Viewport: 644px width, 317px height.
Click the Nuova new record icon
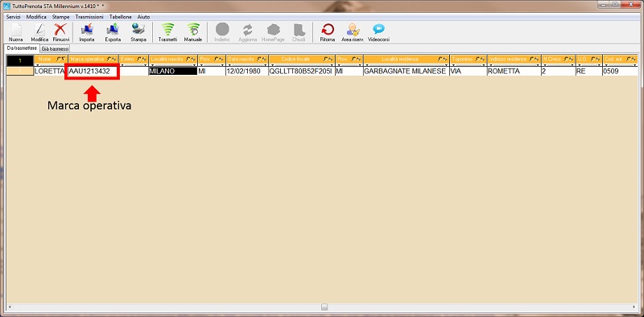click(15, 32)
